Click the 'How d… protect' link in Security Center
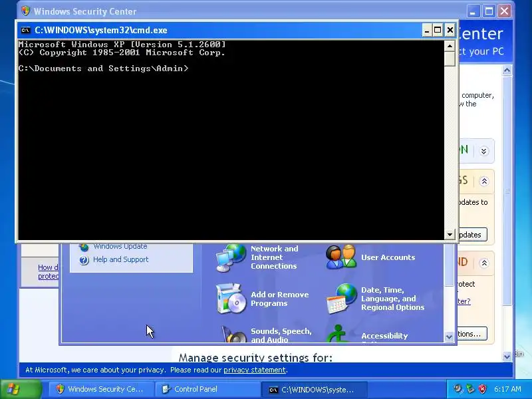The image size is (532, 399). coord(48,272)
